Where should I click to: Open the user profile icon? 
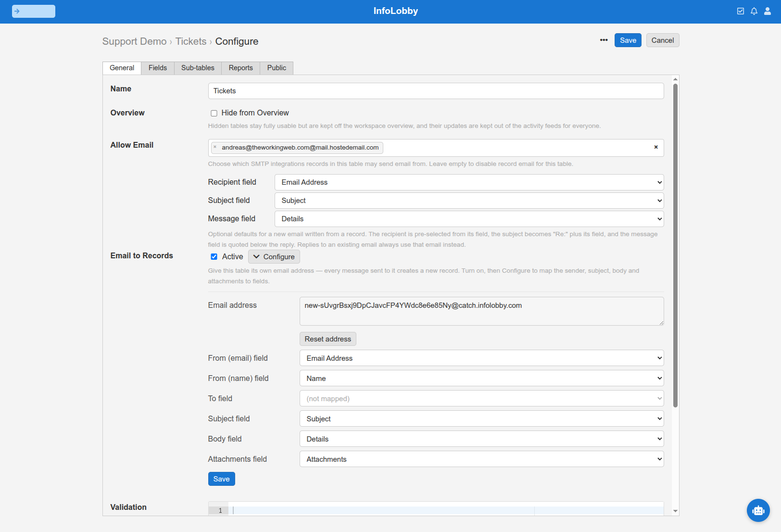coord(768,11)
